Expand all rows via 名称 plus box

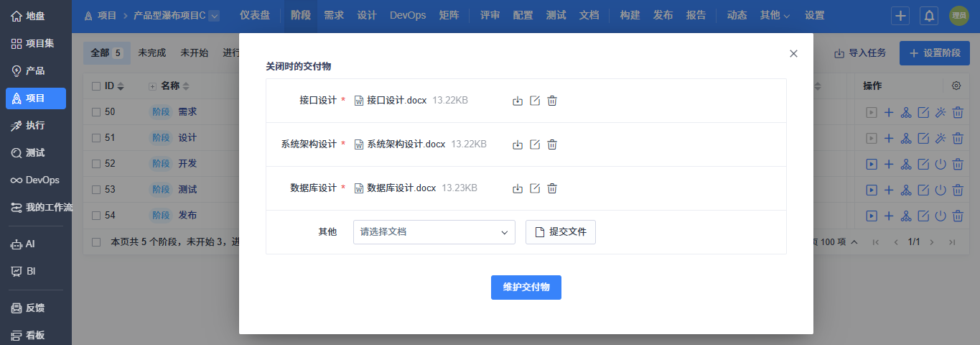point(152,86)
